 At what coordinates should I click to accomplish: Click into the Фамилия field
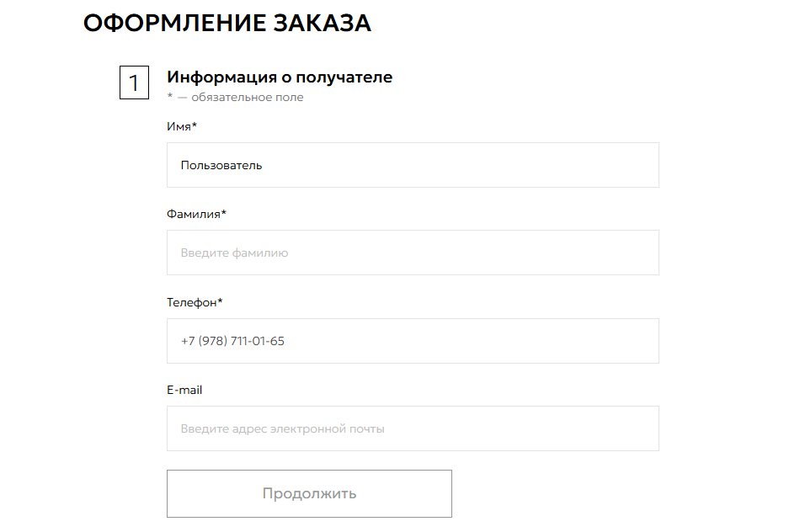413,253
